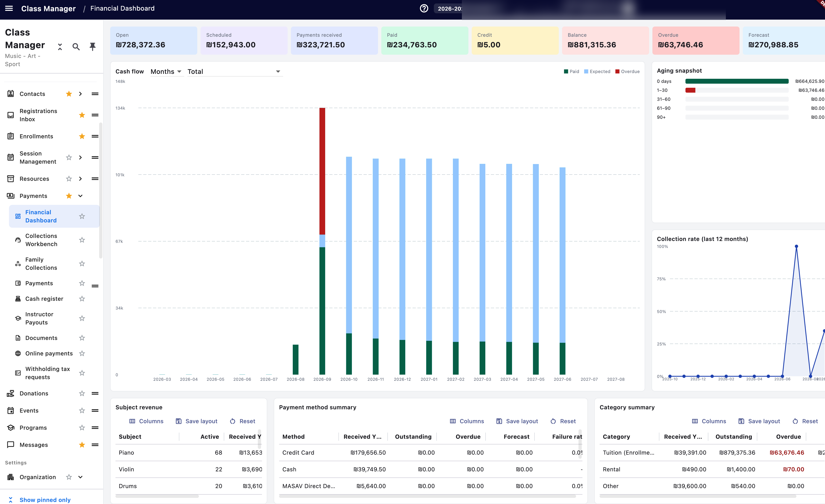Click the Registrations Inbox tray icon

tap(11, 115)
